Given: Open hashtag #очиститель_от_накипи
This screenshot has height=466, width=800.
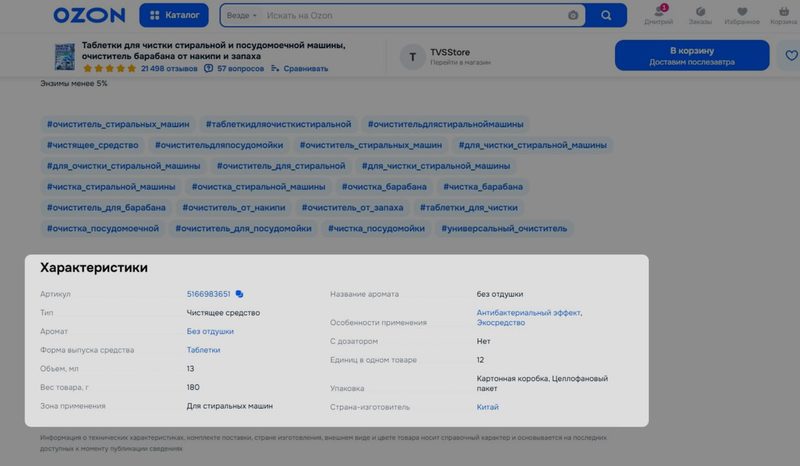Looking at the screenshot, I should pos(234,208).
